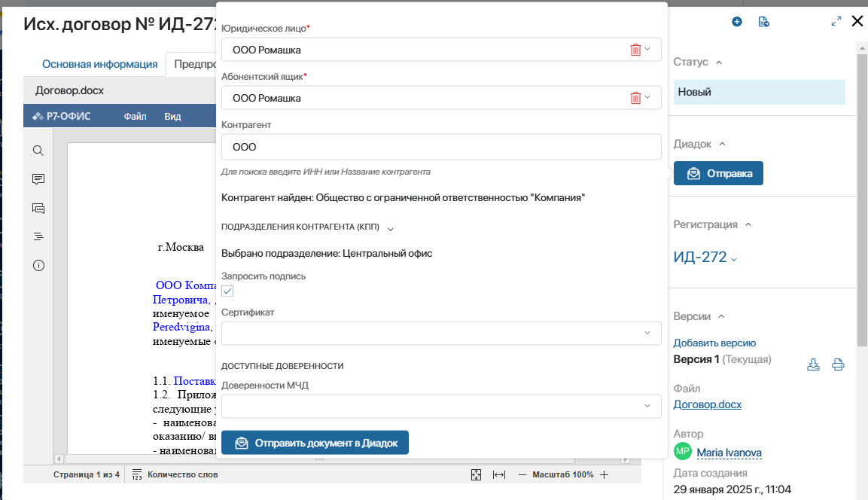This screenshot has height=500, width=868.
Task: Fit page using the status bar icon
Action: pos(476,474)
